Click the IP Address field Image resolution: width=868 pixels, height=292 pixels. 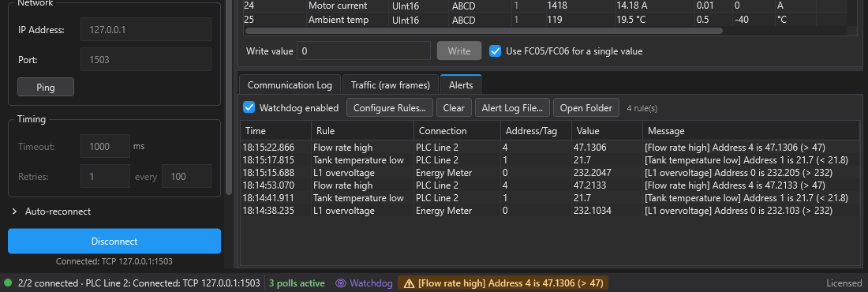pyautogui.click(x=146, y=29)
